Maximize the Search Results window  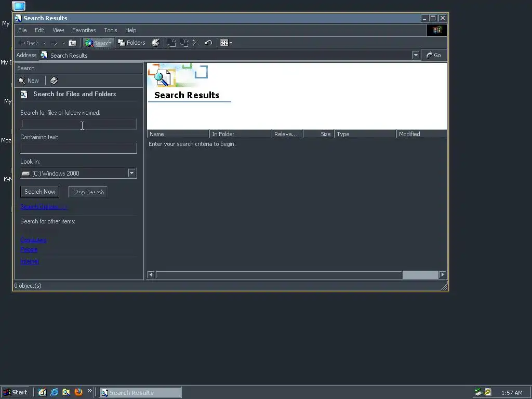(433, 18)
